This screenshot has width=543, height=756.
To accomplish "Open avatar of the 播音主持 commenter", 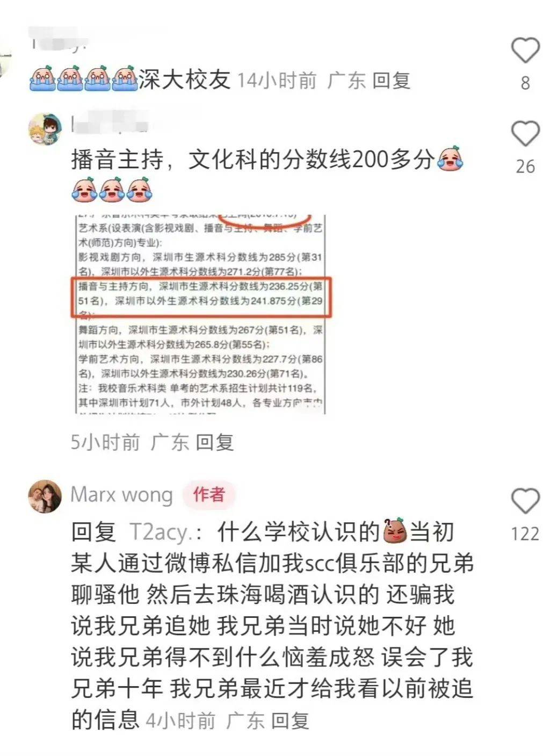I will 45,129.
